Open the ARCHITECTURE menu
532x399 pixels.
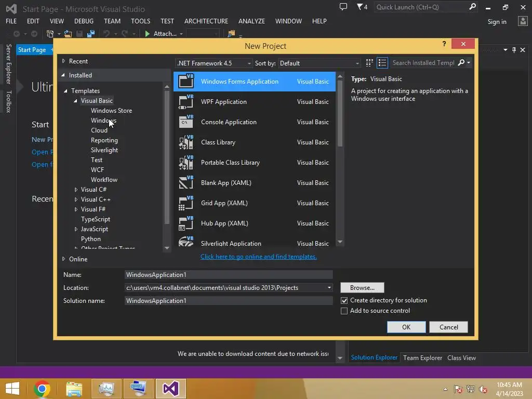pos(206,21)
